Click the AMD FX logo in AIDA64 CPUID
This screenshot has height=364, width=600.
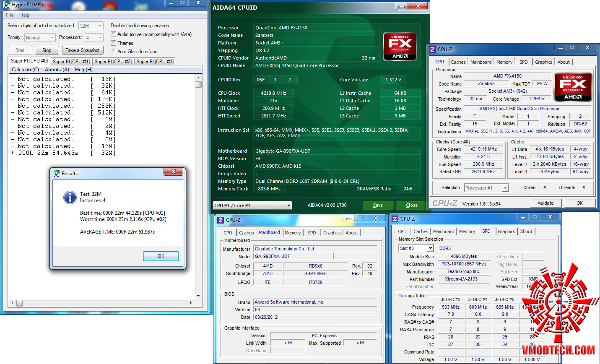(400, 47)
